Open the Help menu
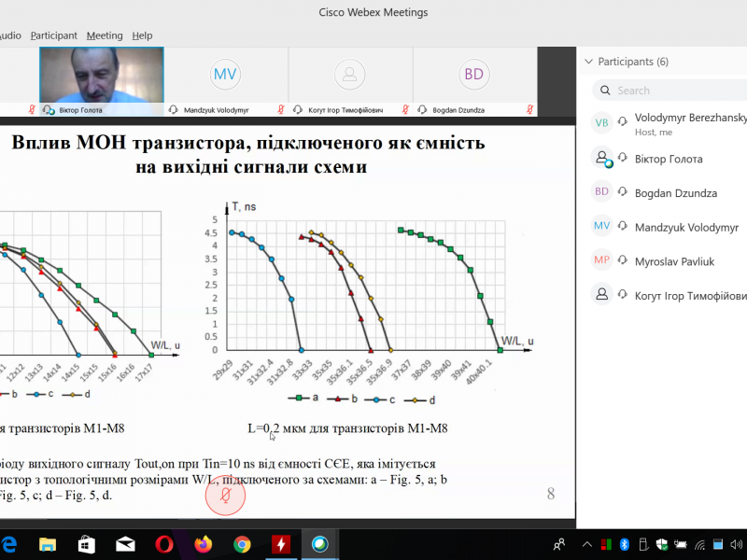Screen dimensions: 747x560 click(x=142, y=35)
